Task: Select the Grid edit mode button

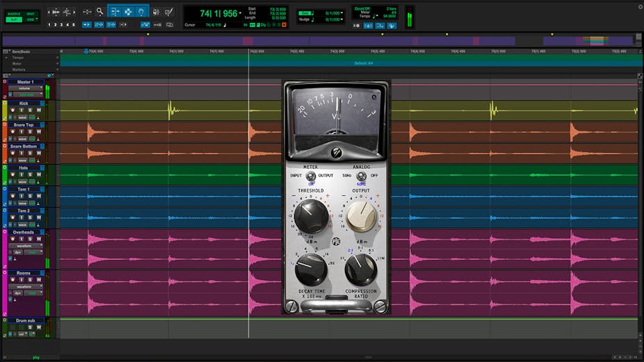Action: (31, 19)
